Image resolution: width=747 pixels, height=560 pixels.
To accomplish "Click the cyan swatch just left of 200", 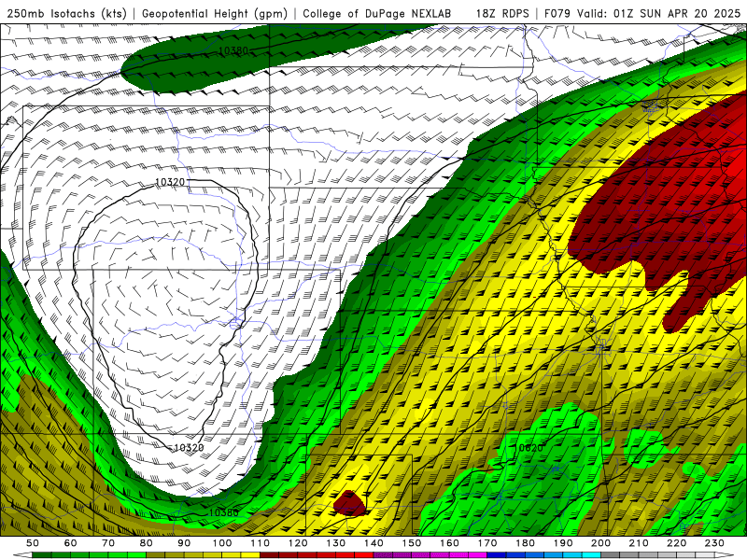I will 591,555.
